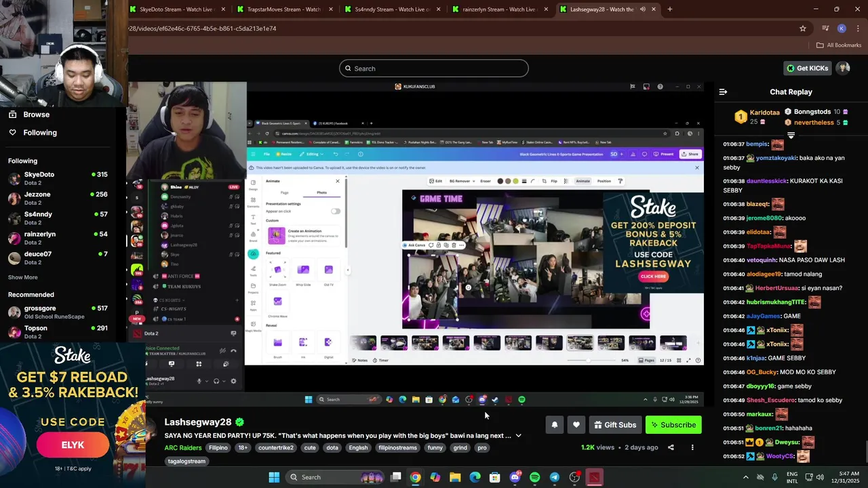Image resolution: width=868 pixels, height=488 pixels.
Task: Open Ss4nndy channel in Following list
Action: coord(58,219)
